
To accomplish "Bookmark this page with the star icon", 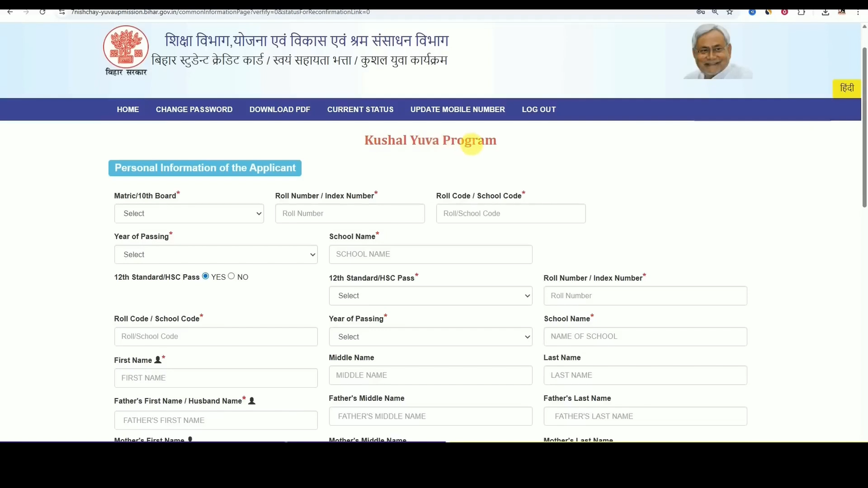I will pyautogui.click(x=730, y=12).
